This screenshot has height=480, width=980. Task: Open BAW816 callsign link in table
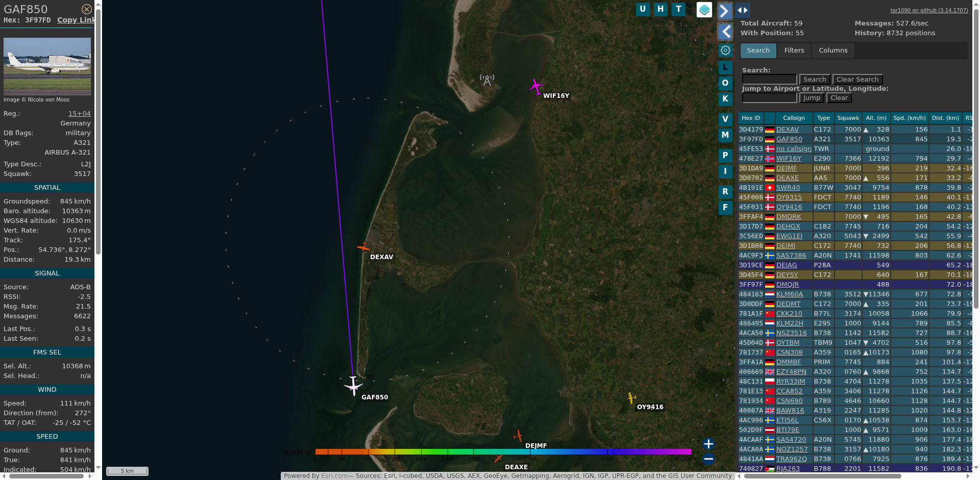[790, 411]
